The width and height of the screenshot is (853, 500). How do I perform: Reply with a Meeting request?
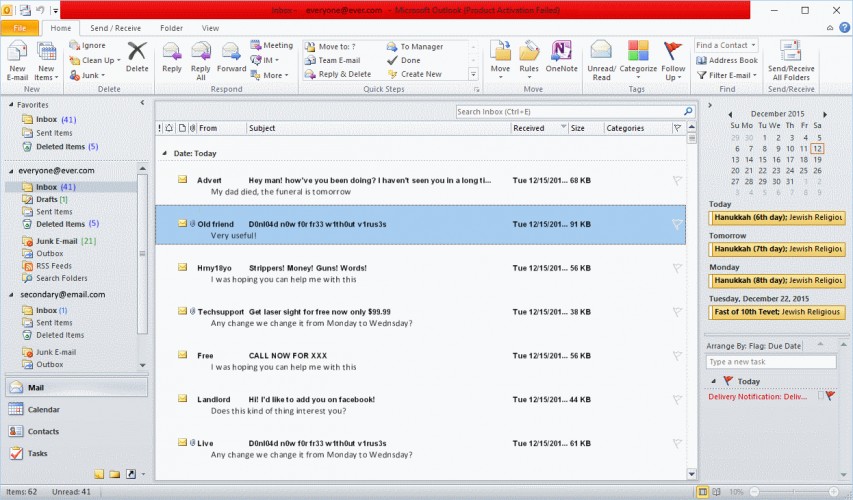(x=271, y=45)
